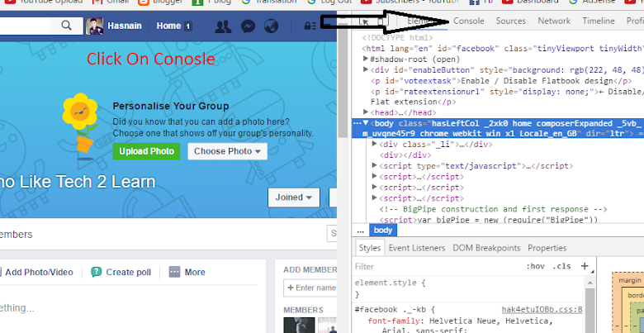Click the "#facebook ._-kb {" selector
This screenshot has width=644, height=333.
coord(395,310)
